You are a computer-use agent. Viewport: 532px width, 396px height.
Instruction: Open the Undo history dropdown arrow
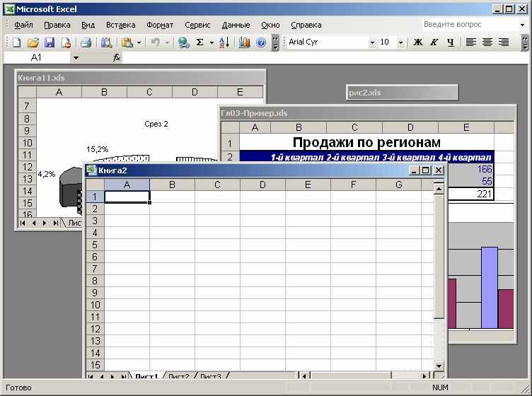167,42
